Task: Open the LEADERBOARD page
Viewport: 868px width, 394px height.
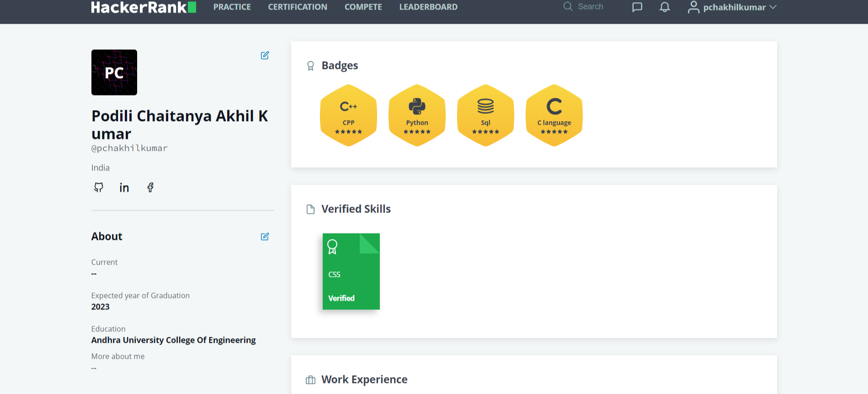Action: pyautogui.click(x=428, y=7)
